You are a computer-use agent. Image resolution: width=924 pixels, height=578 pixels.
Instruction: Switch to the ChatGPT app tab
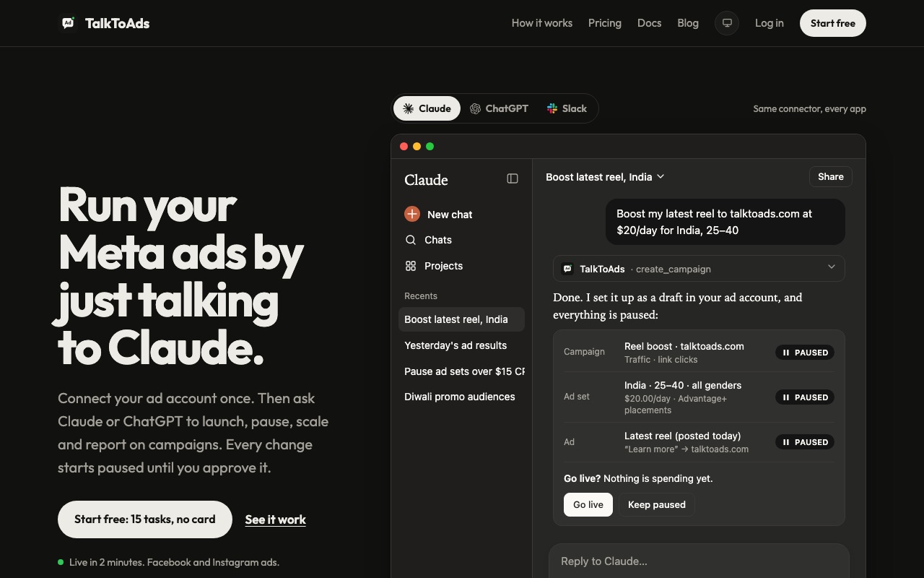pos(499,108)
